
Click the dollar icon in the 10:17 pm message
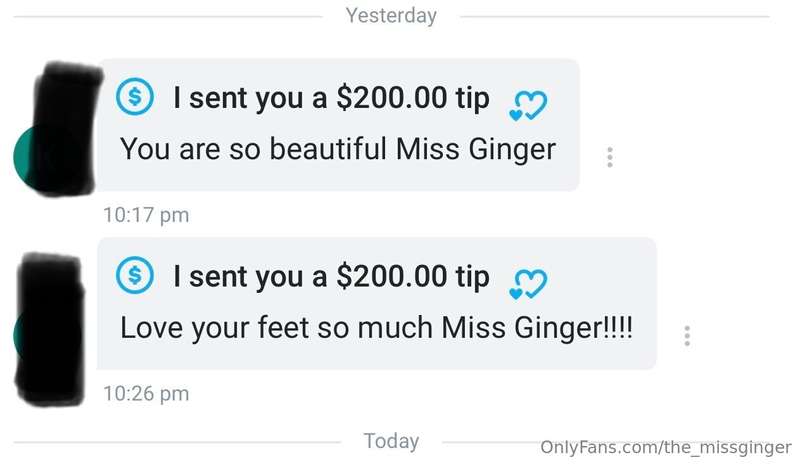pyautogui.click(x=135, y=96)
